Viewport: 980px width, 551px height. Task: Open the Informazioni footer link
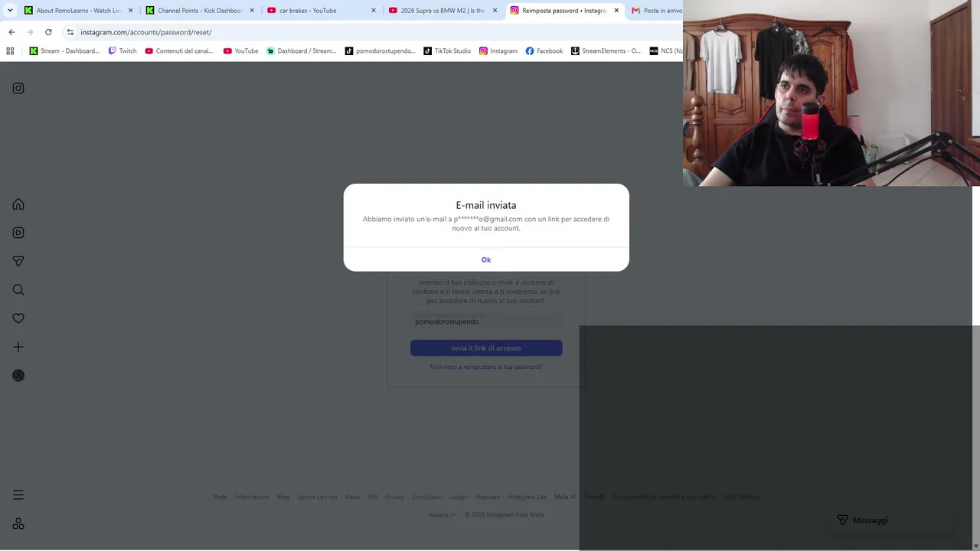pyautogui.click(x=252, y=497)
